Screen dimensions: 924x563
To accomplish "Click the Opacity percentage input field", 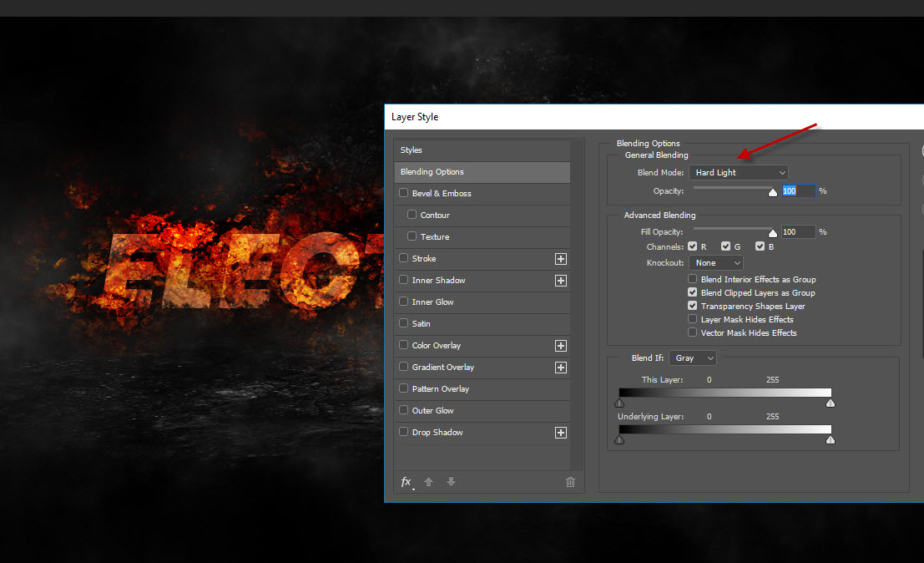I will pos(797,191).
